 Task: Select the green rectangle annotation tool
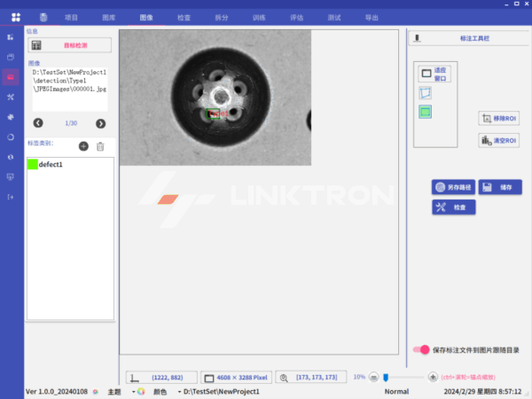click(426, 111)
